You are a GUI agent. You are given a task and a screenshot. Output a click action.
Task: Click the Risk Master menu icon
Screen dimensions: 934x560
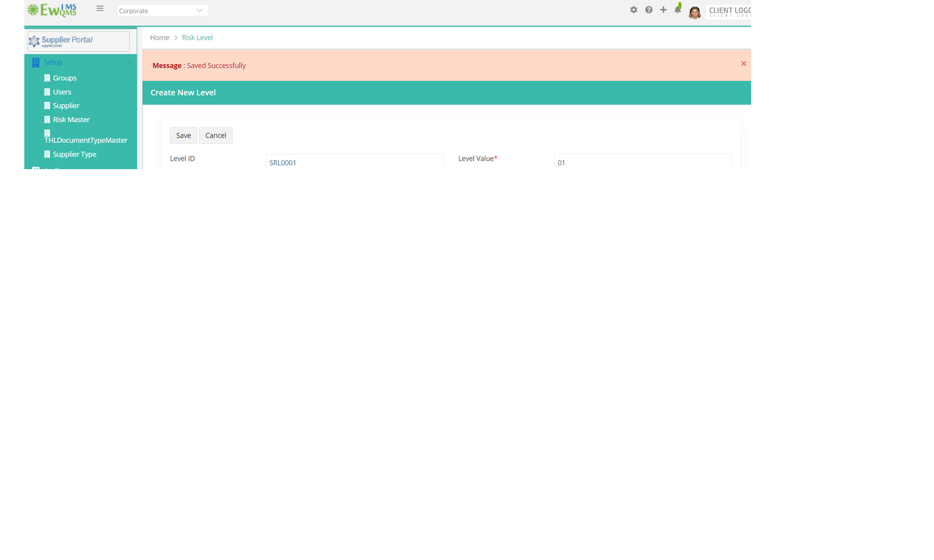pos(47,120)
